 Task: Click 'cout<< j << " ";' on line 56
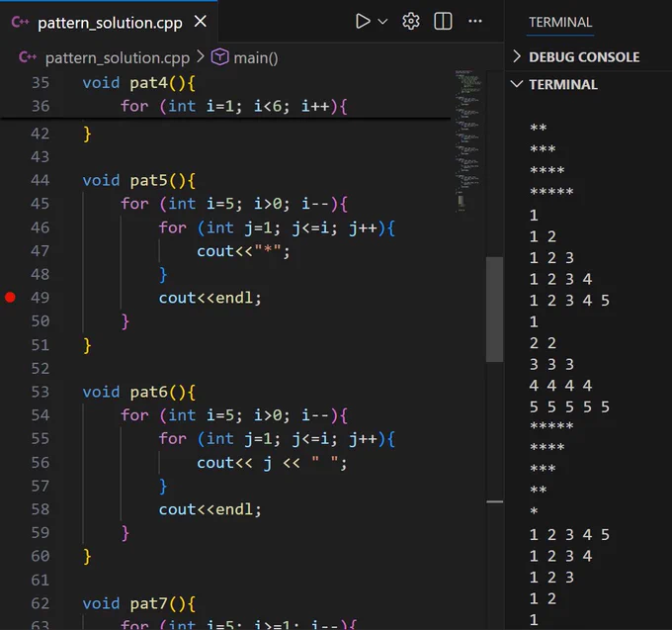(x=272, y=463)
